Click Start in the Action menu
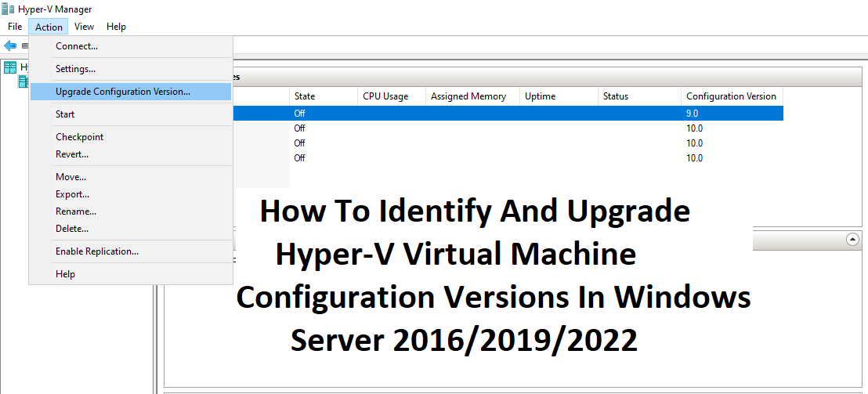The image size is (868, 394). click(x=131, y=114)
